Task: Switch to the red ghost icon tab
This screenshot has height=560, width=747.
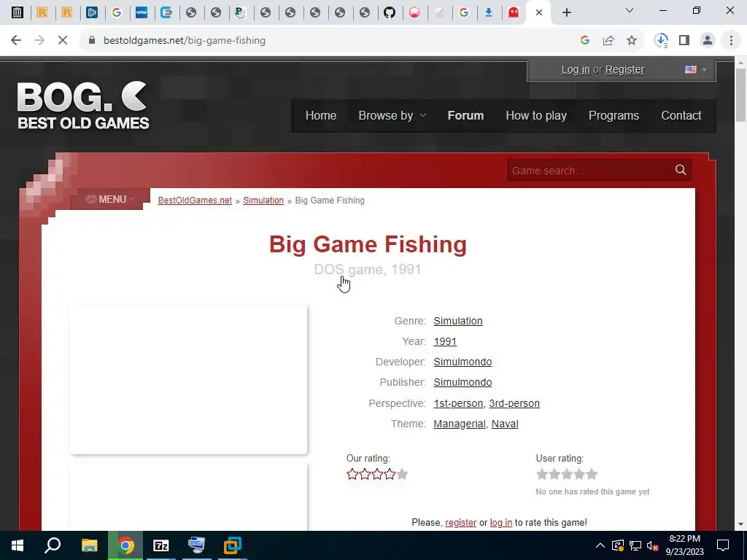Action: pyautogui.click(x=514, y=12)
